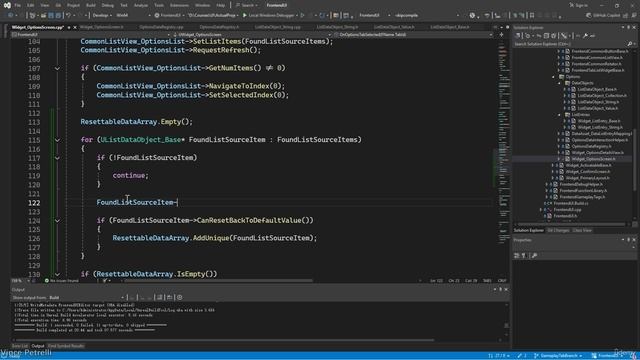The height and width of the screenshot is (360, 640).
Task: Click Solution Explorer collapse all icon
Action: pos(547,36)
